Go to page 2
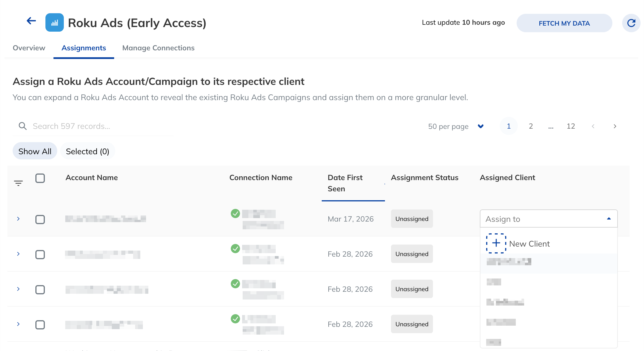The width and height of the screenshot is (644, 351). 531,126
